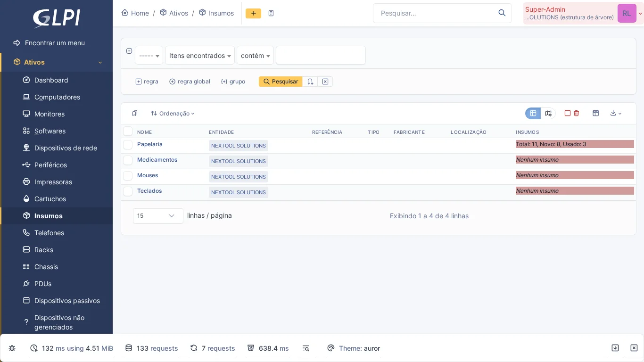
Task: Tick the select-all checkbox in table header
Action: coord(128,132)
